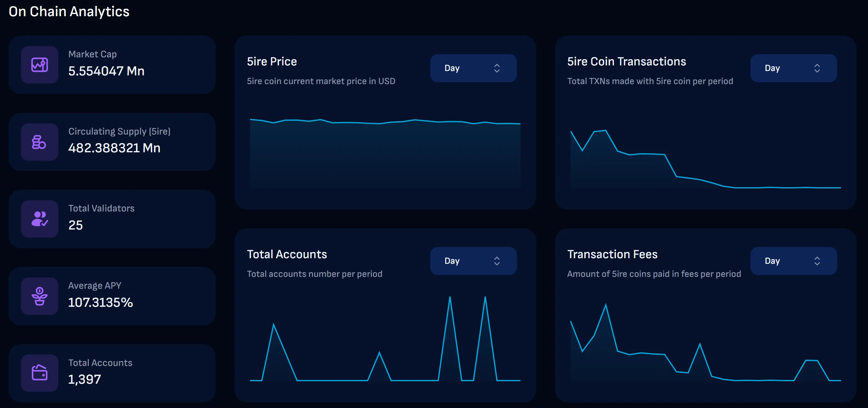Click '5ire coin current market price in USD'
The height and width of the screenshot is (408, 868).
321,81
